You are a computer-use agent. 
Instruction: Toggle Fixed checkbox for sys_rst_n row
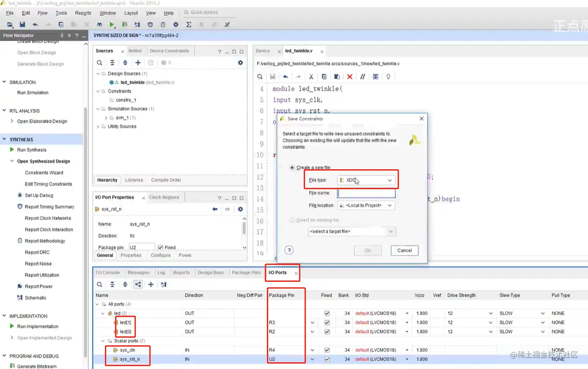(327, 359)
